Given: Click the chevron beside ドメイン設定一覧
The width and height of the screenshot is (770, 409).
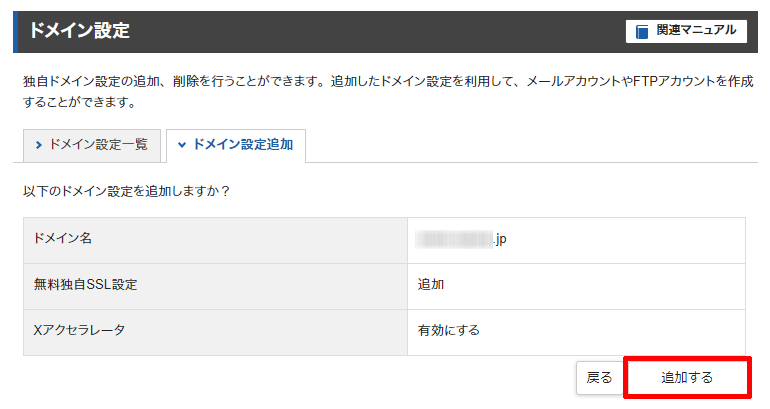Looking at the screenshot, I should tap(38, 145).
